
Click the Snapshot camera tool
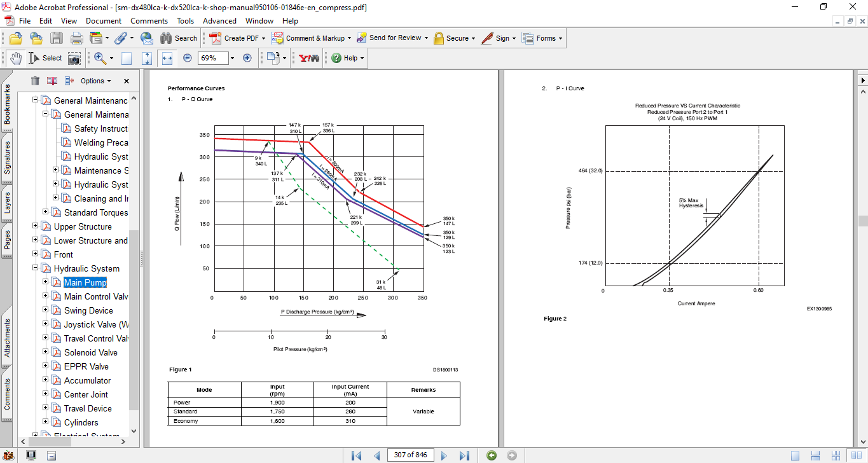pos(74,58)
